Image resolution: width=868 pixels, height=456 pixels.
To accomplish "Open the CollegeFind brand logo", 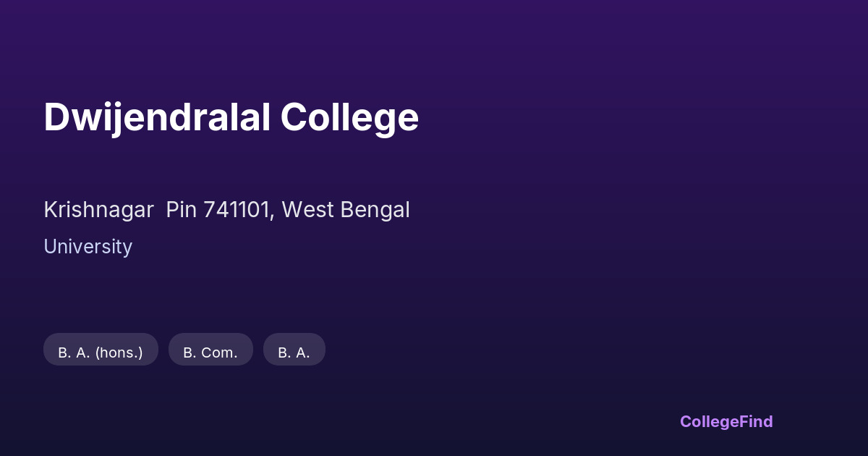I will 726,421.
